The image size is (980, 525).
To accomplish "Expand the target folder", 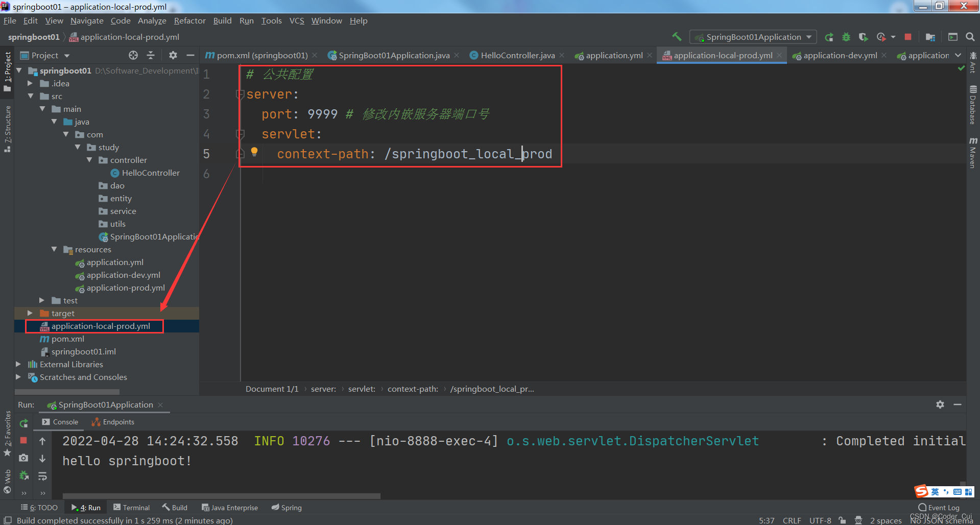I will [30, 313].
